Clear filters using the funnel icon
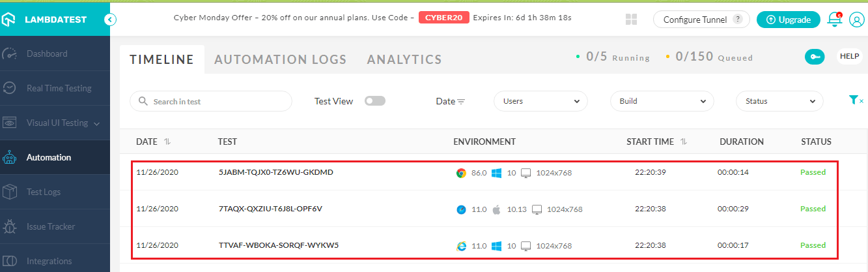 pyautogui.click(x=856, y=100)
